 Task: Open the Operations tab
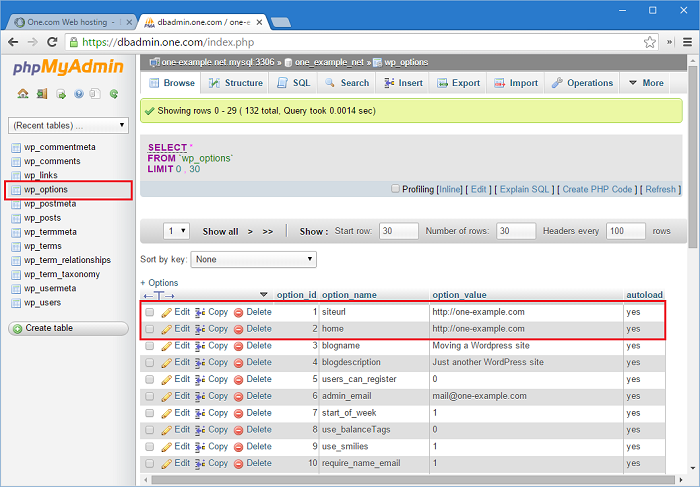582,83
